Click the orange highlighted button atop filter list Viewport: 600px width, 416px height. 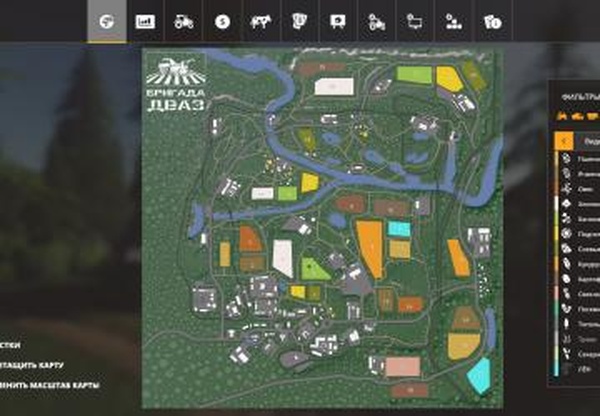click(564, 141)
